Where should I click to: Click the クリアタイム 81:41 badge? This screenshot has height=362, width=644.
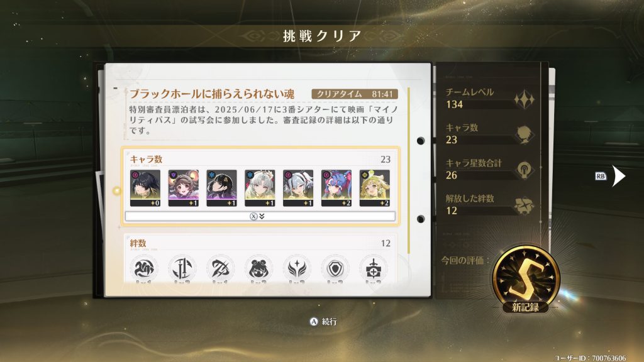click(355, 94)
